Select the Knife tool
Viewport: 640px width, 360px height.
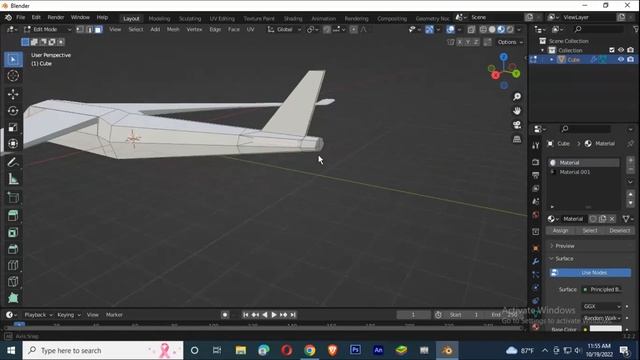click(13, 282)
